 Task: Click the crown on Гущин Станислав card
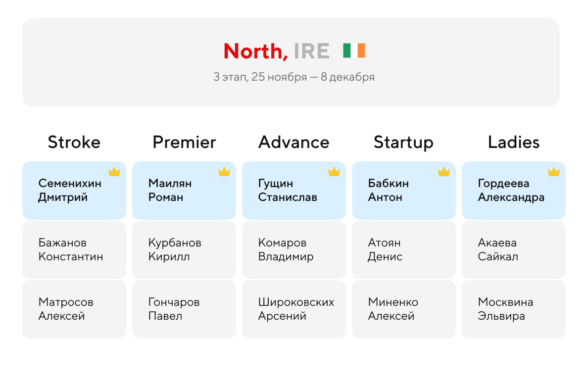334,172
